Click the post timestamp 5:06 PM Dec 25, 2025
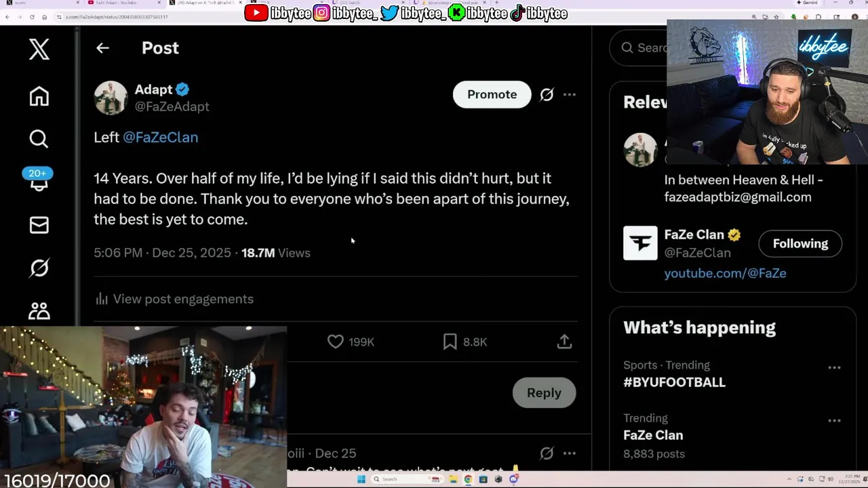The image size is (868, 488). (x=163, y=253)
